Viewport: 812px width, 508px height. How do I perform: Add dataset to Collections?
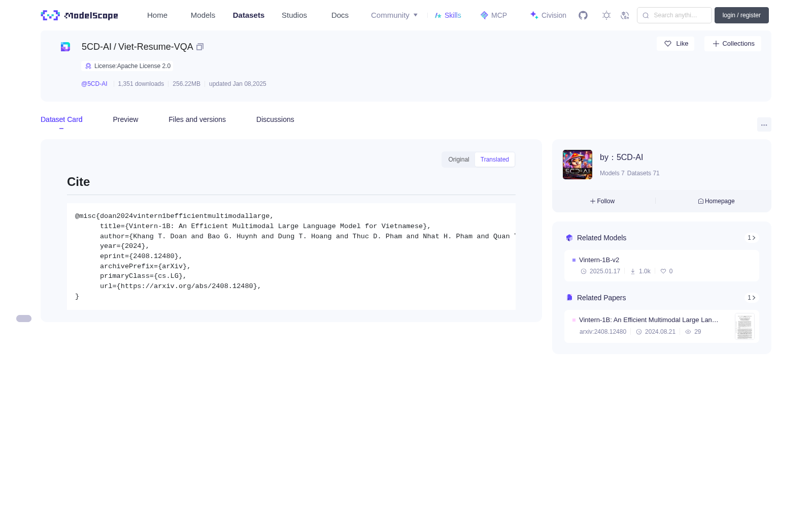click(733, 44)
